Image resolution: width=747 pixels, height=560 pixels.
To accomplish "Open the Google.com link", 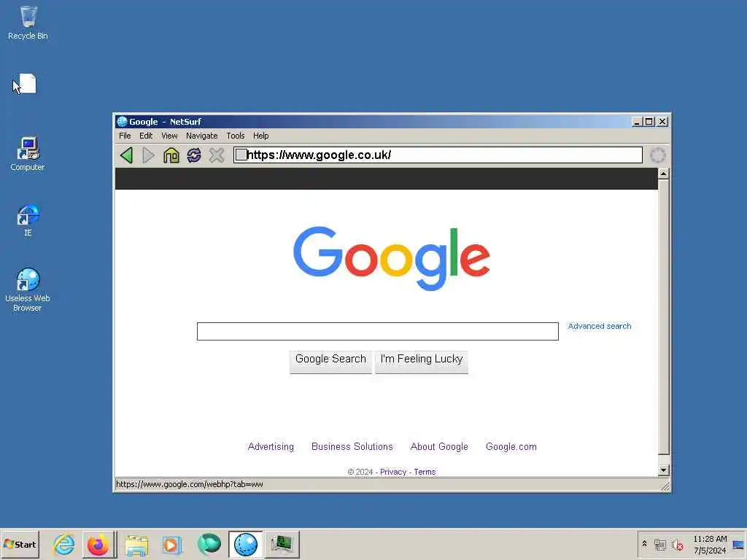I will [511, 447].
